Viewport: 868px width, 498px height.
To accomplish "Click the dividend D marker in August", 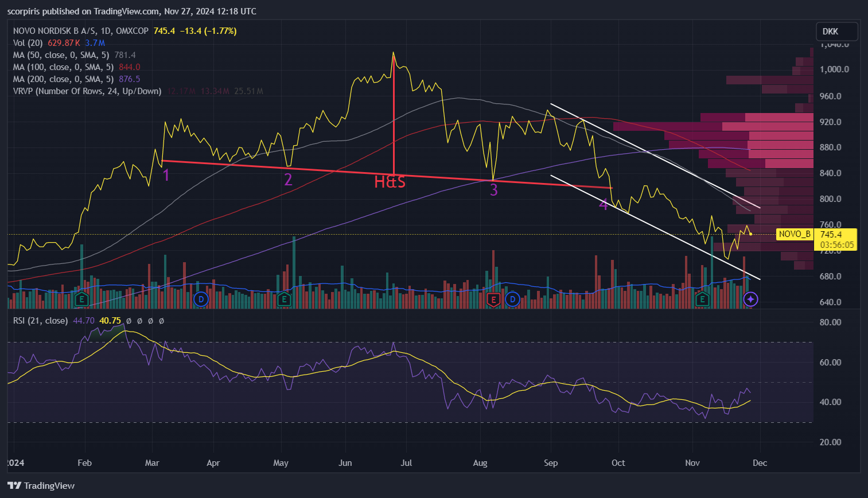I will [512, 299].
